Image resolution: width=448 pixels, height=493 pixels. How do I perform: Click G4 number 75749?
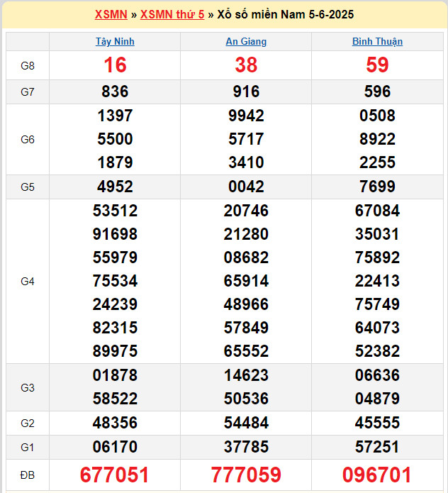pos(377,304)
